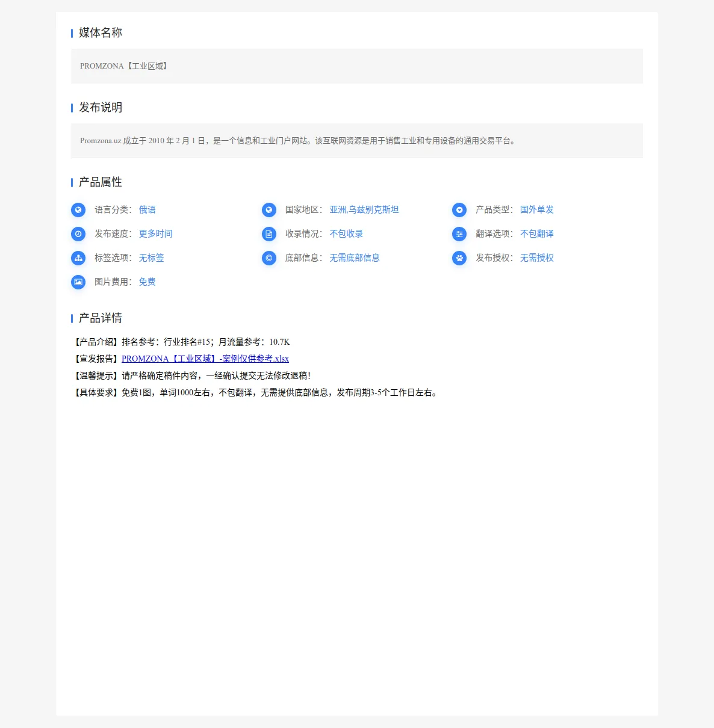This screenshot has height=728, width=714.
Task: Click the 【产品介绍】 ranking reference line
Action: 181,342
